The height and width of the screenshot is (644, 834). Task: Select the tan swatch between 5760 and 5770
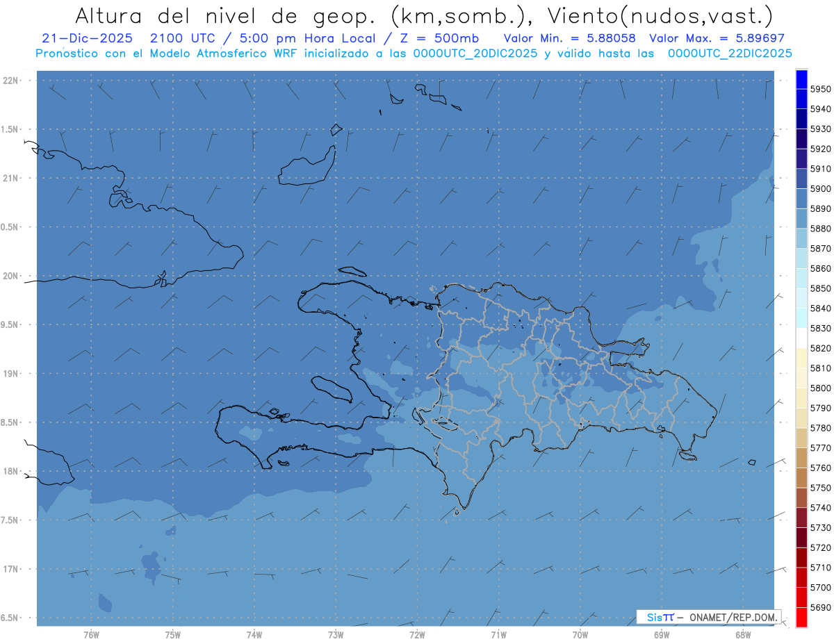(x=801, y=458)
